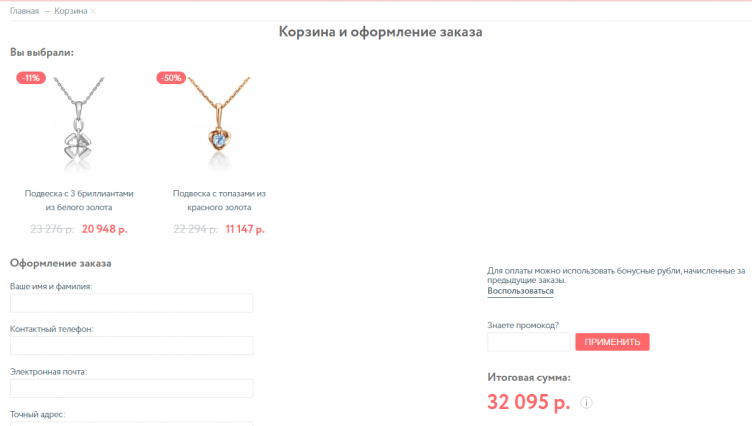Click the Воспользоваться bonus rubles link

[520, 291]
